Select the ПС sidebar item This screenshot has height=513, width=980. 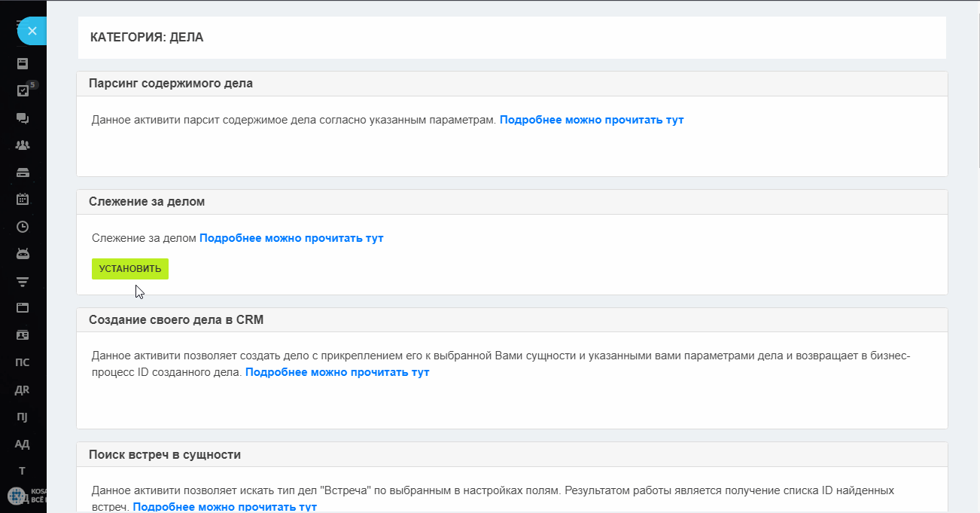[x=23, y=362]
